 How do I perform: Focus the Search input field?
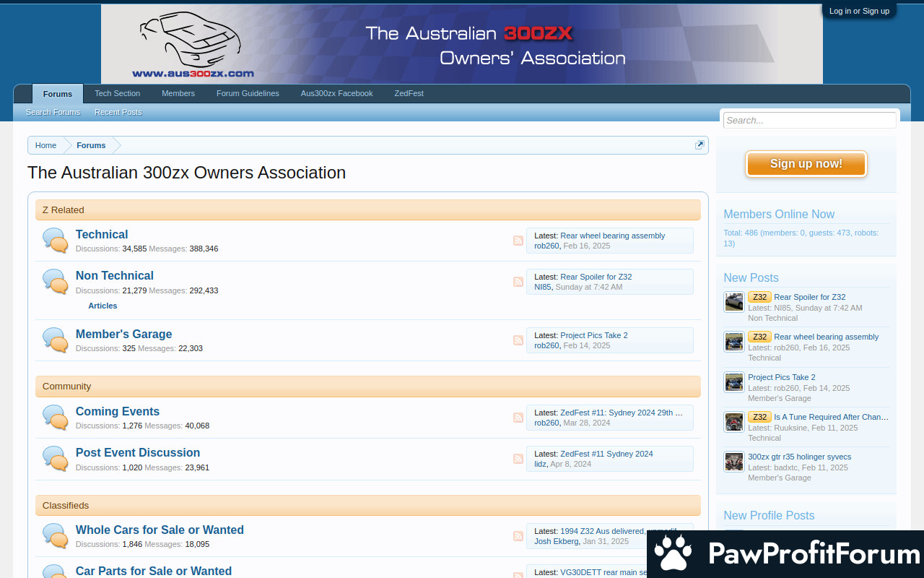coord(810,121)
